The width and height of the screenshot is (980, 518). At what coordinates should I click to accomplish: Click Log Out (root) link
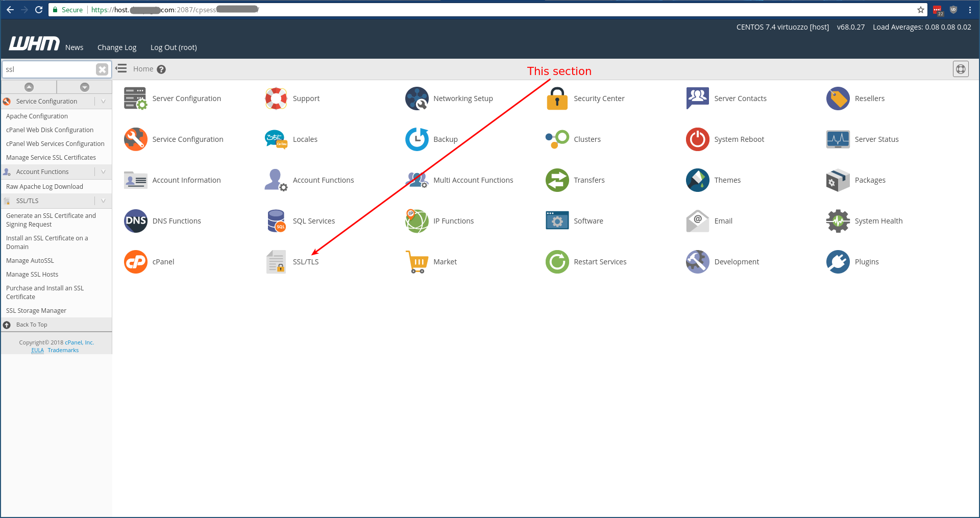pos(174,47)
